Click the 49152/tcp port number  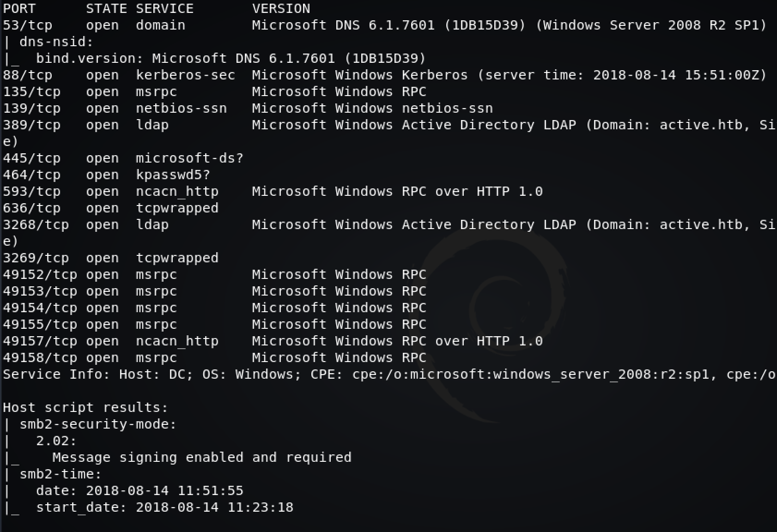[40, 275]
